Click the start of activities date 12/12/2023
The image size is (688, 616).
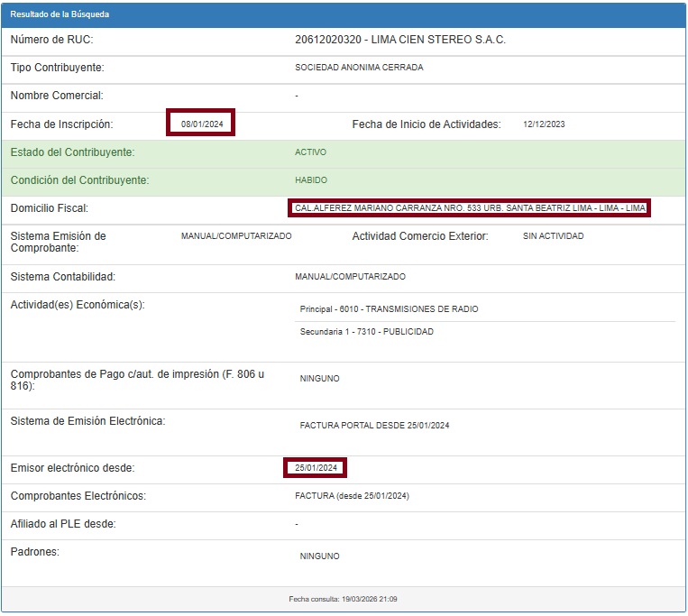[x=544, y=124]
